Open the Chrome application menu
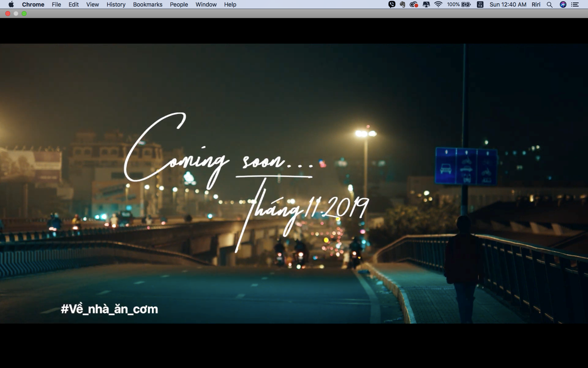Viewport: 588px width, 368px height. [33, 4]
